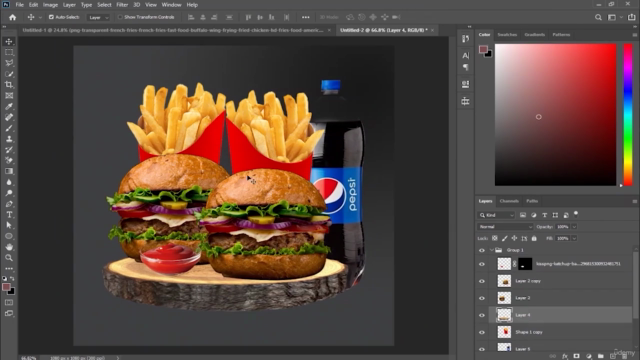640x360 pixels.
Task: Select the Frame tool
Action: (x=9, y=96)
